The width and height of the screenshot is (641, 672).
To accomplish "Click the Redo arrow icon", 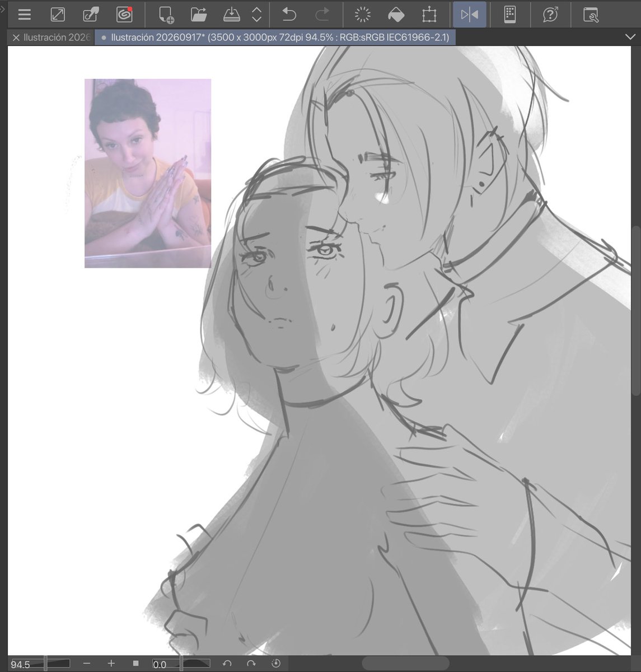I will (322, 15).
